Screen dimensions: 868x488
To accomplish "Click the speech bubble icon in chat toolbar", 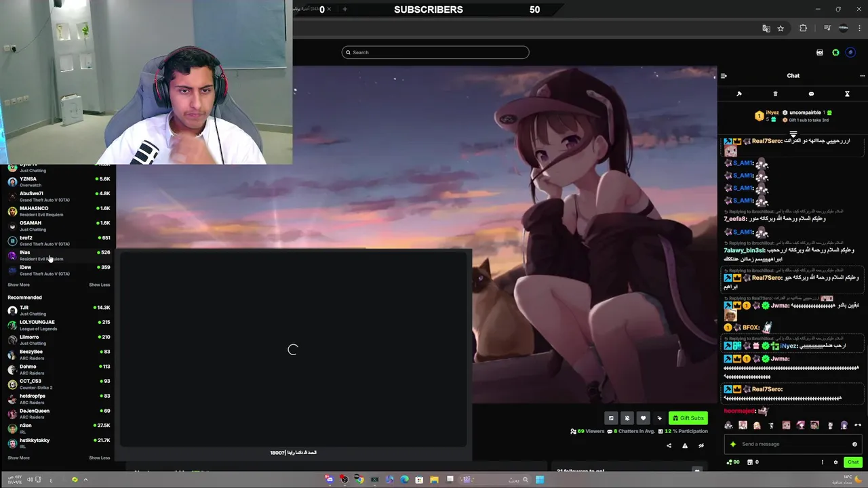I will tap(811, 94).
